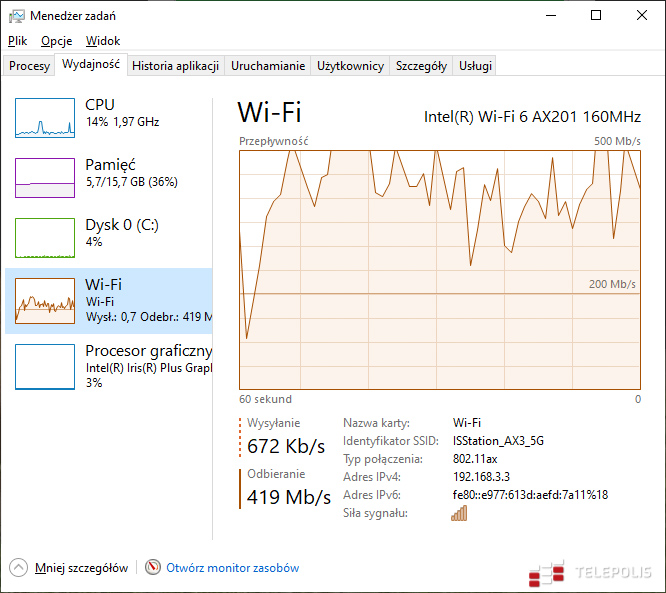This screenshot has width=666, height=593.
Task: Click the Wi-Fi signal strength bars icon
Action: tap(459, 513)
